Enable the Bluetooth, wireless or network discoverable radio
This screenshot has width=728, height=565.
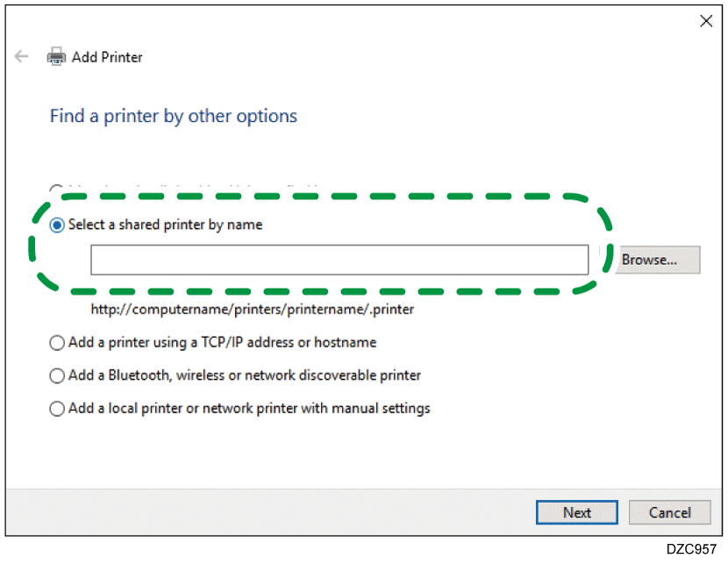click(57, 375)
